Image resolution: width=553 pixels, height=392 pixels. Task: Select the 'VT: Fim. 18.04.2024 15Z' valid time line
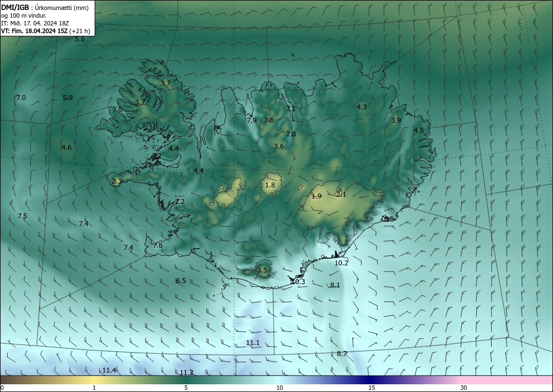point(34,31)
